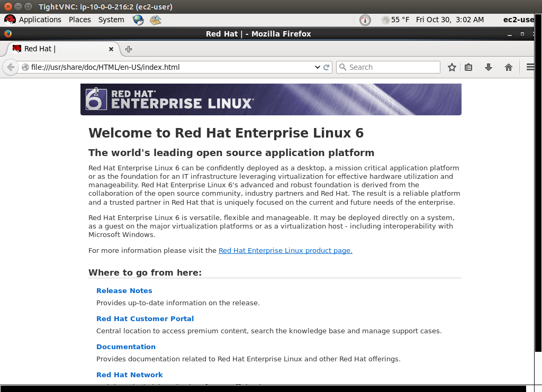Open a new tab with plus button
542x392 pixels.
129,49
